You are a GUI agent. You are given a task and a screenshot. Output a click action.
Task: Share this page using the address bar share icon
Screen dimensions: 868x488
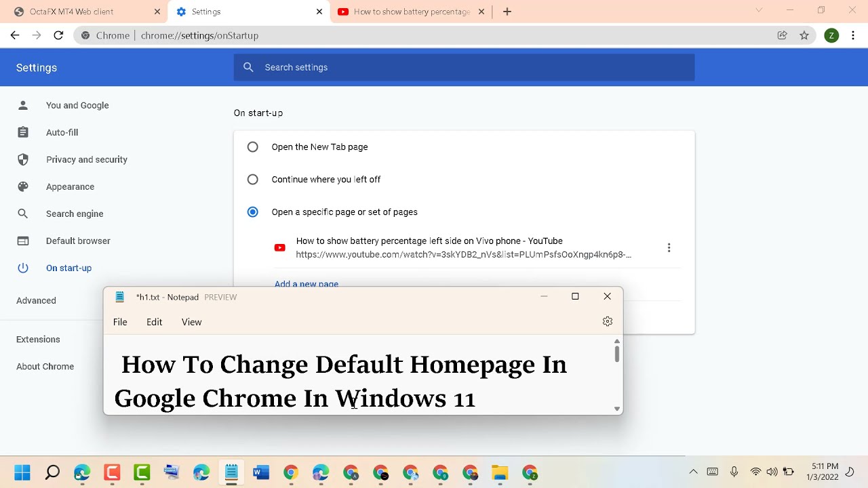coord(782,35)
